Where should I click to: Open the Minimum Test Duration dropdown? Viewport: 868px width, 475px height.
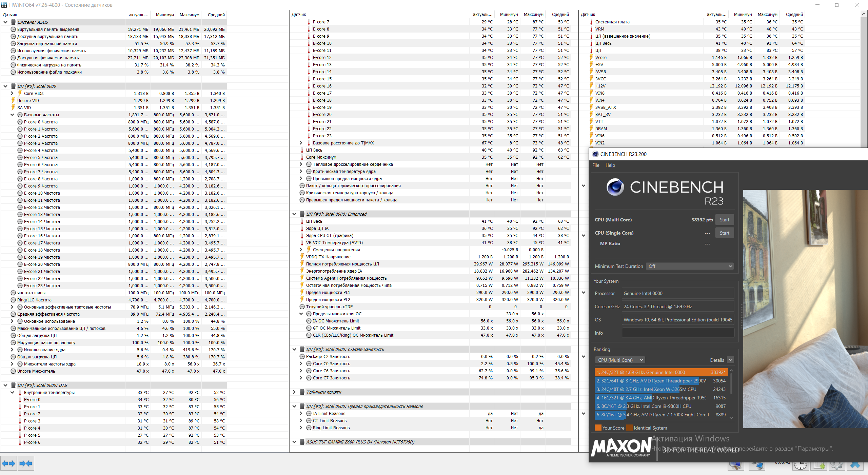click(x=690, y=266)
